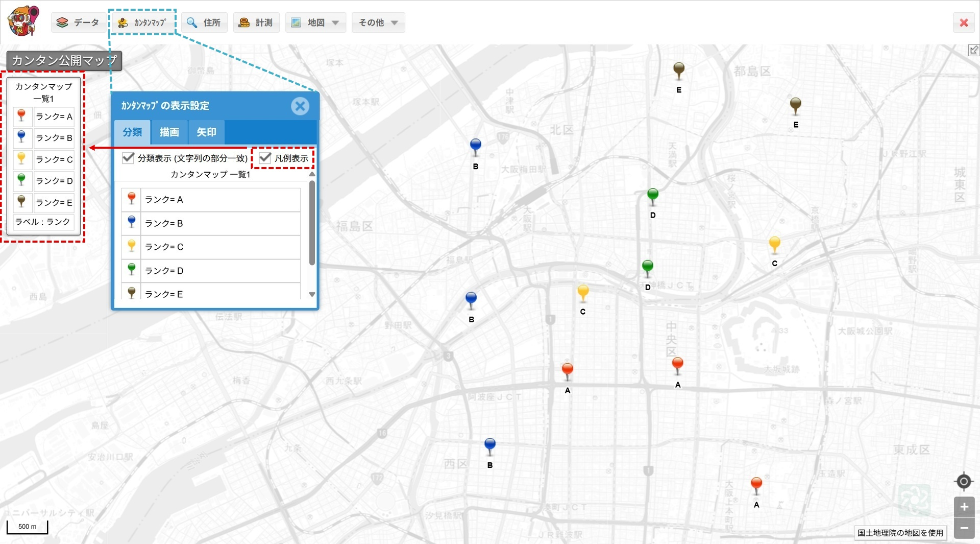
Task: Click the red pin icon in ランク=A row
Action: [x=131, y=199]
